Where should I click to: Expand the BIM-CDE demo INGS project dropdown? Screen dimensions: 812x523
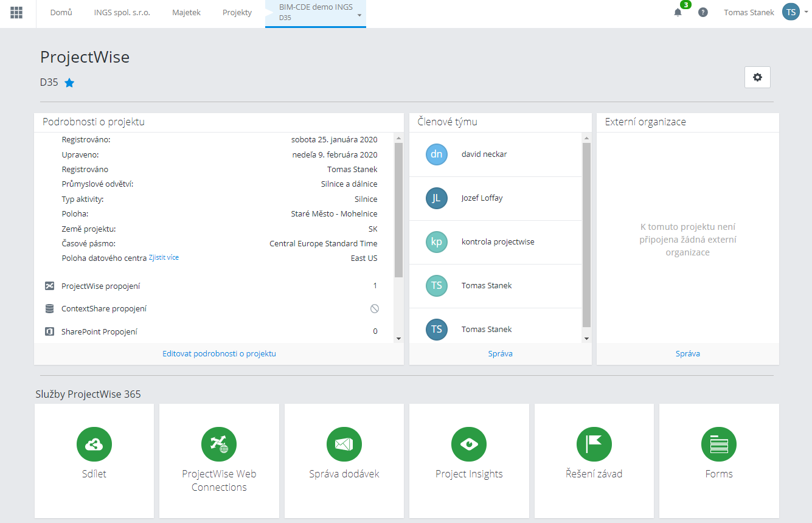[359, 15]
